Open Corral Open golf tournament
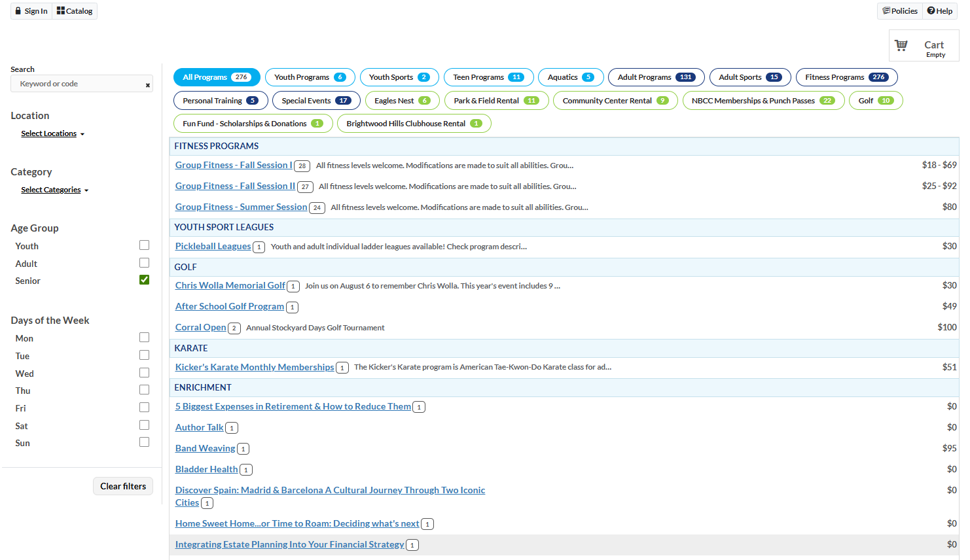 (x=200, y=327)
